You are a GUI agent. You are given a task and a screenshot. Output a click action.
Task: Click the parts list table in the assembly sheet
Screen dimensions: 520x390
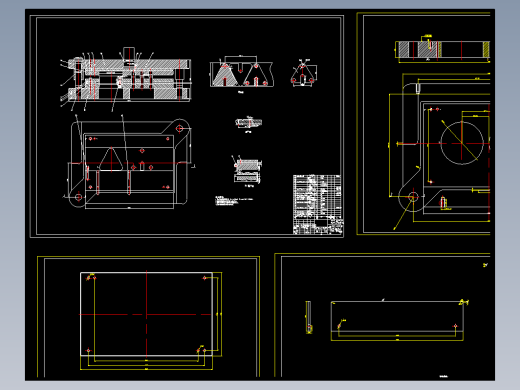[x=318, y=204]
